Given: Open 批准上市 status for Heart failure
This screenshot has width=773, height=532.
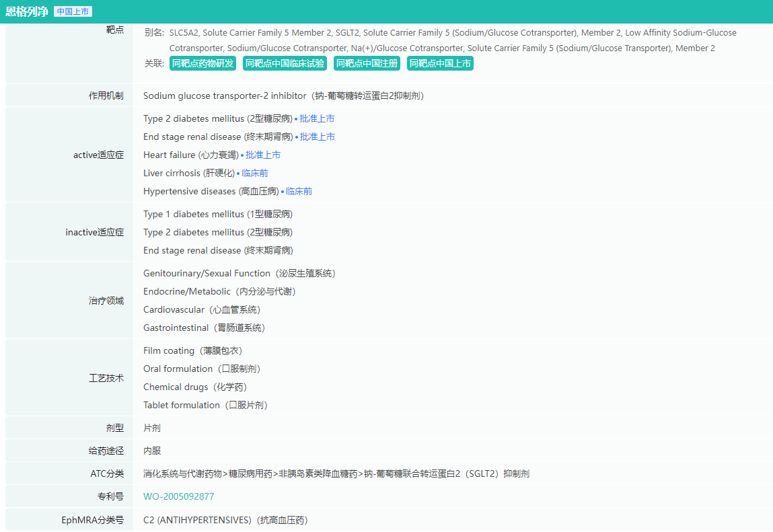Looking at the screenshot, I should click(263, 155).
